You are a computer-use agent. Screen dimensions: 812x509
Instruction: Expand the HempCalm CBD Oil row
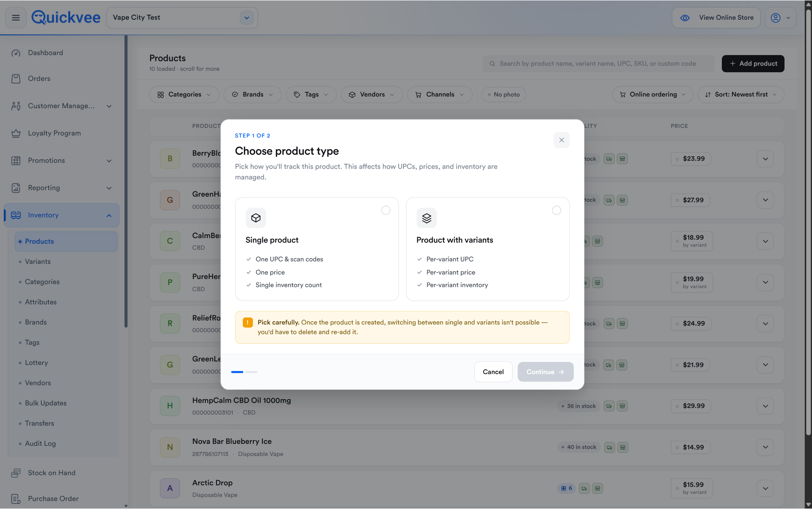[765, 406]
